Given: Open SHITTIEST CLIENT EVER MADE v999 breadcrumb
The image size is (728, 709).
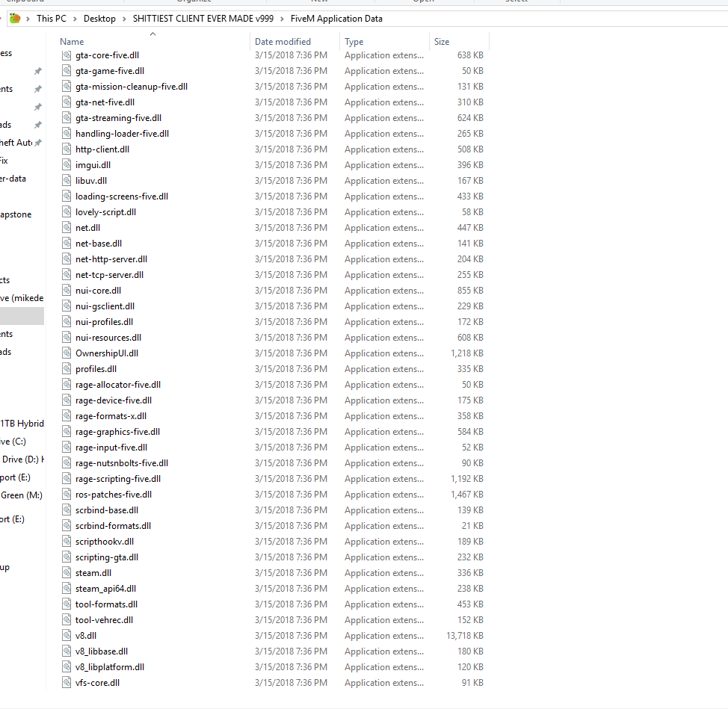Looking at the screenshot, I should (203, 19).
